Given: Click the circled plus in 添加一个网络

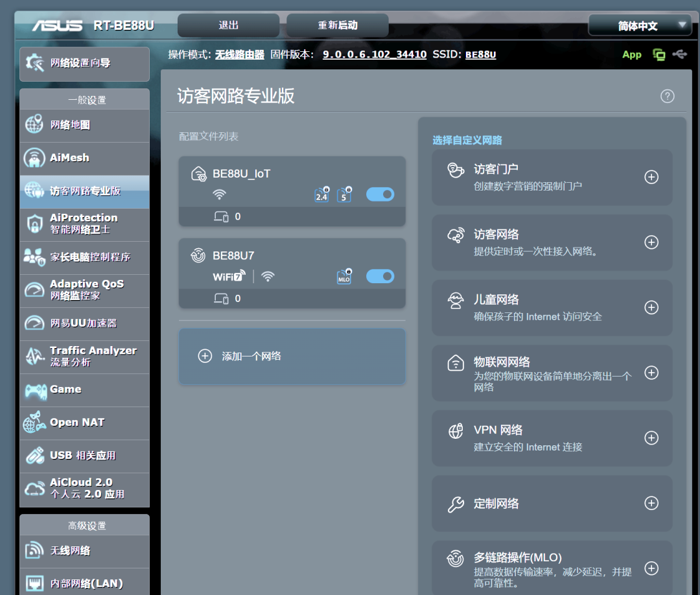Looking at the screenshot, I should (205, 356).
